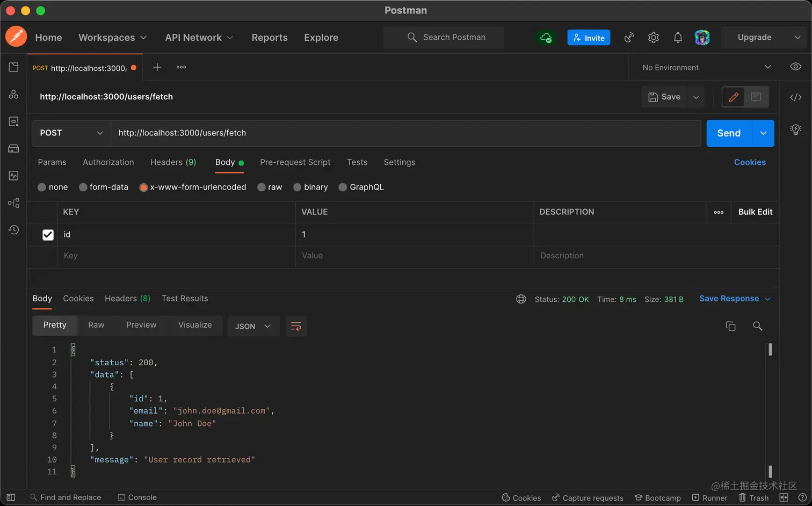The width and height of the screenshot is (812, 506).
Task: Open the No Environment dropdown
Action: [x=704, y=67]
